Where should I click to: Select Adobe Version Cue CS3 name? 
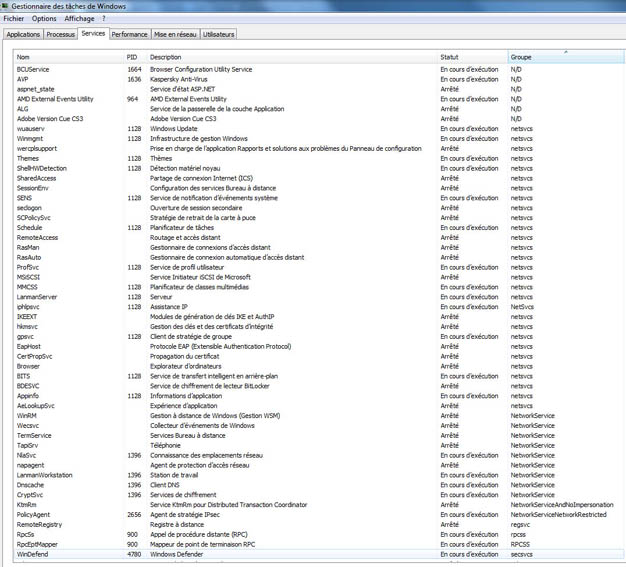(50, 119)
